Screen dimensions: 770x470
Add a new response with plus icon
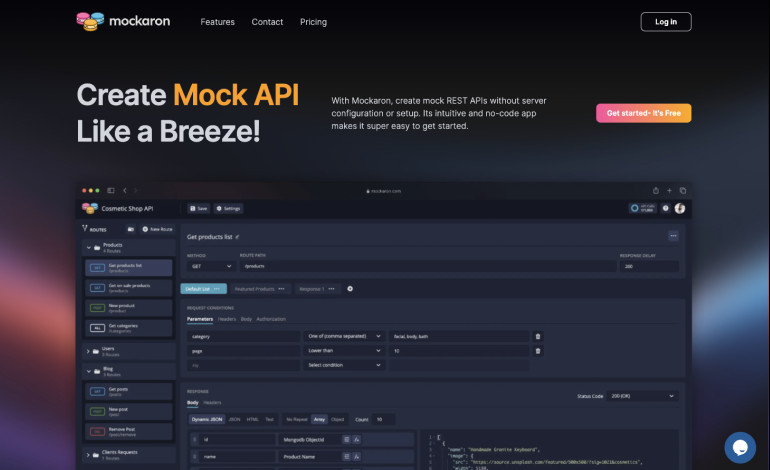pyautogui.click(x=350, y=289)
